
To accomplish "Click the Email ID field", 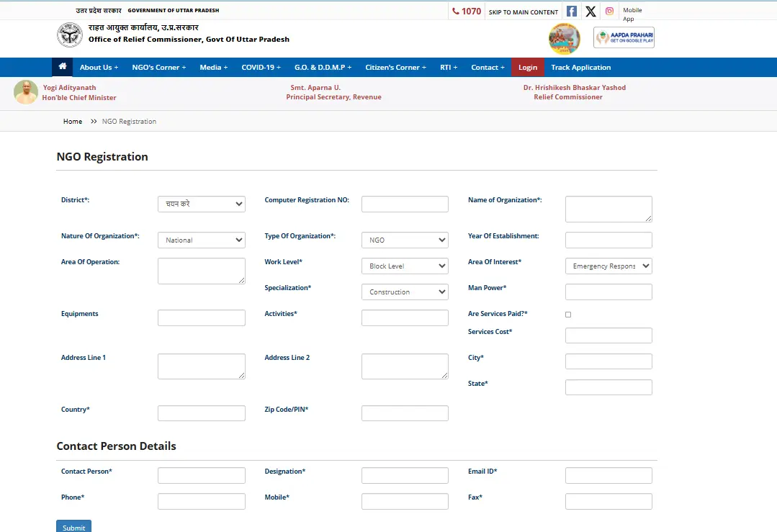I will tap(608, 476).
